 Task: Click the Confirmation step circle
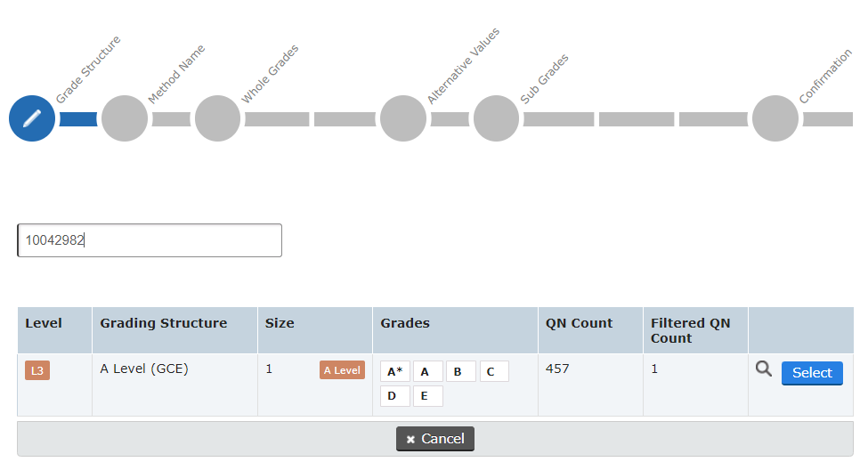pyautogui.click(x=775, y=118)
